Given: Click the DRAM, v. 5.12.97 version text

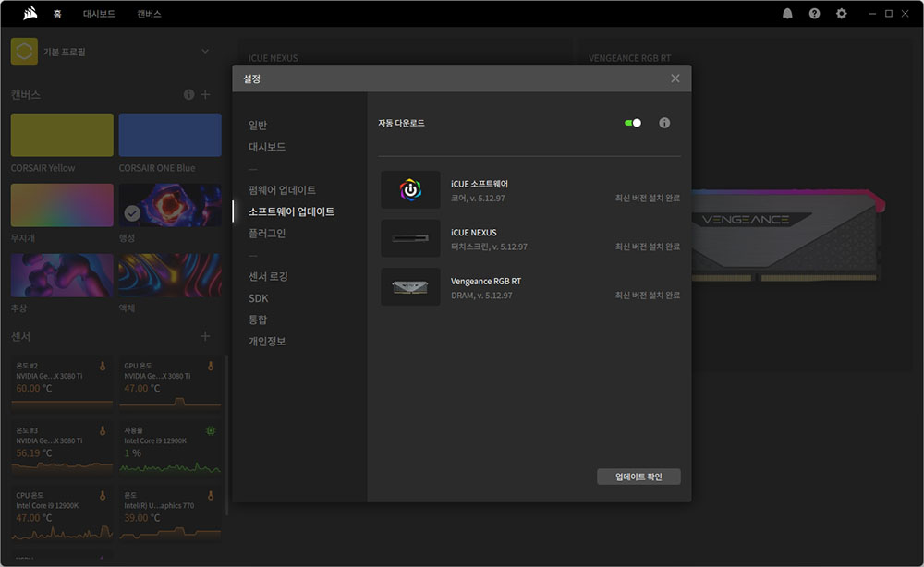Looking at the screenshot, I should 481,295.
